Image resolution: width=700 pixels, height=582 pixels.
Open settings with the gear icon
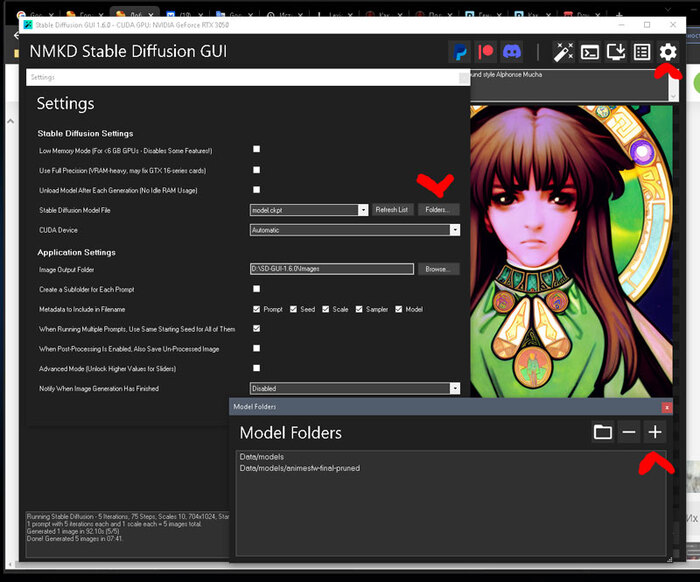point(668,51)
